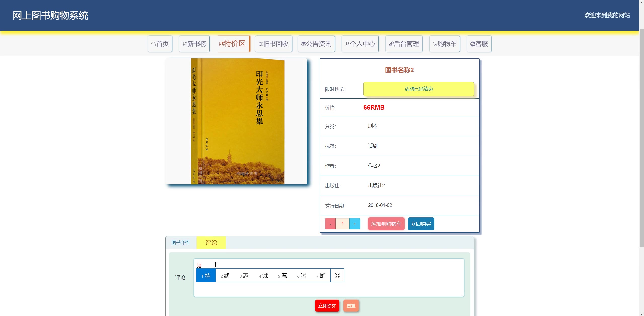This screenshot has width=644, height=316.
Task: Click the scrollbar down arrow
Action: pyautogui.click(x=642, y=314)
